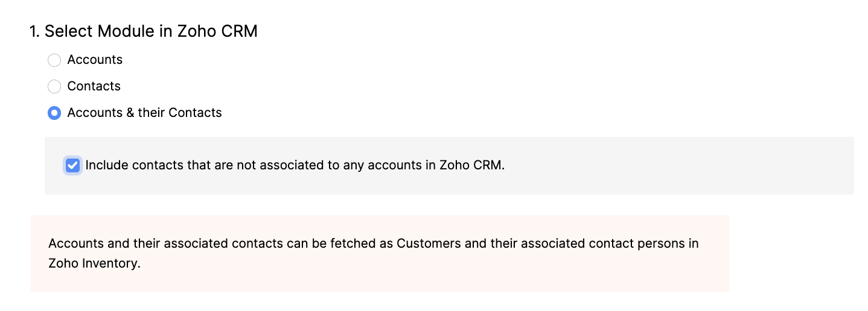The image size is (868, 311).
Task: Choose the Contacts radio button
Action: [54, 87]
